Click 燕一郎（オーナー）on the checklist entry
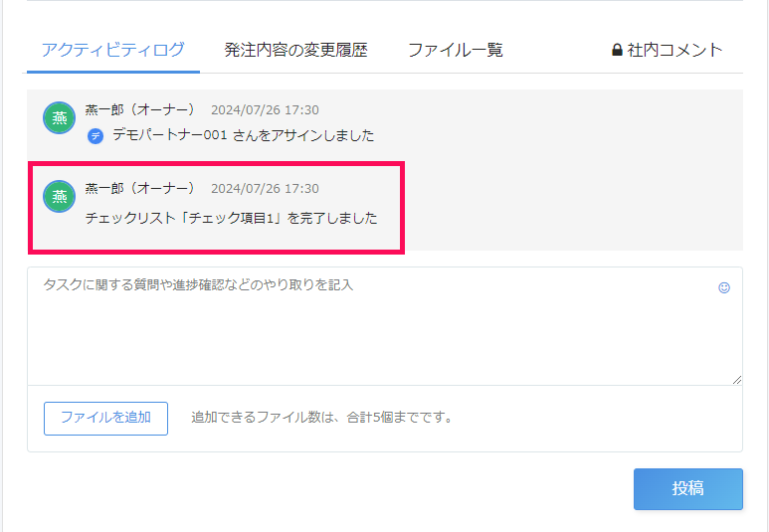Screen dimensions: 769x532 tap(140, 188)
